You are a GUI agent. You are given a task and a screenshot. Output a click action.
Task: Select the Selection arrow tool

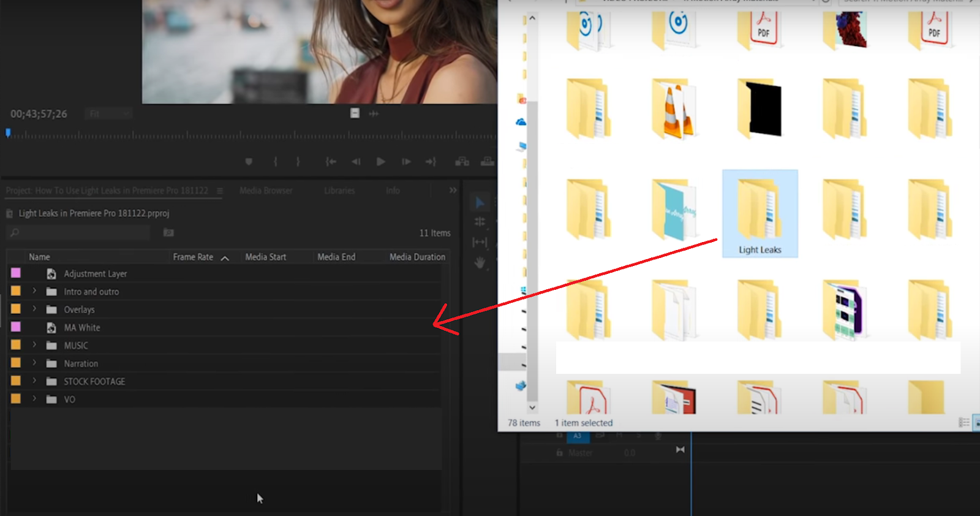(x=480, y=203)
